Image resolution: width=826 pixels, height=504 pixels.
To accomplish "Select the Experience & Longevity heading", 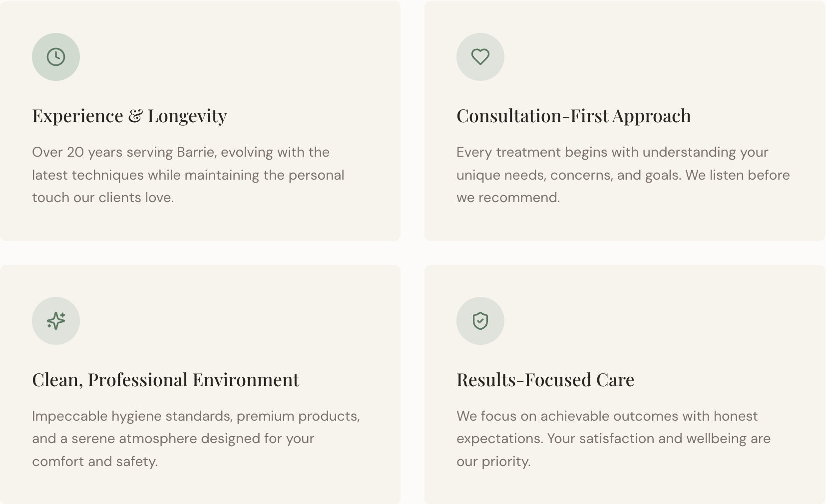I will click(129, 116).
